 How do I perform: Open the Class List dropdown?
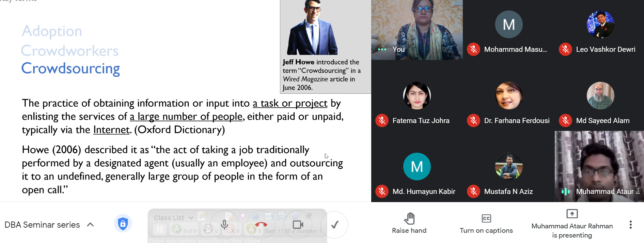coord(173,217)
